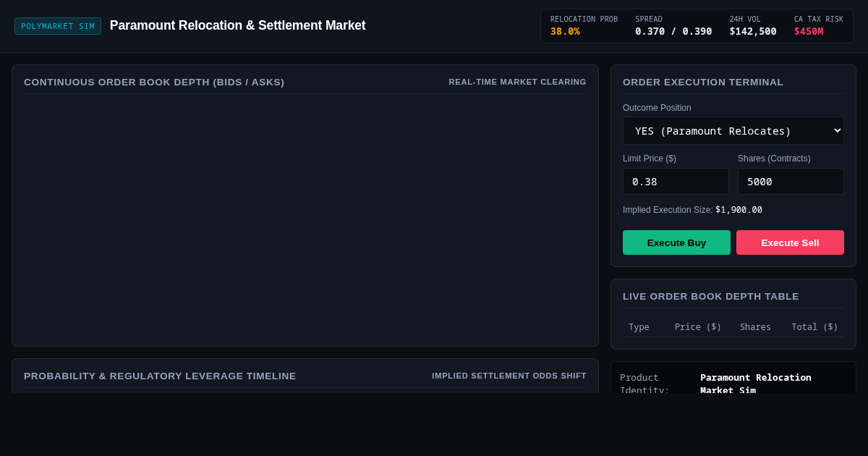
Task: Click the Spread value 0.370 / 0.390
Action: tap(673, 31)
